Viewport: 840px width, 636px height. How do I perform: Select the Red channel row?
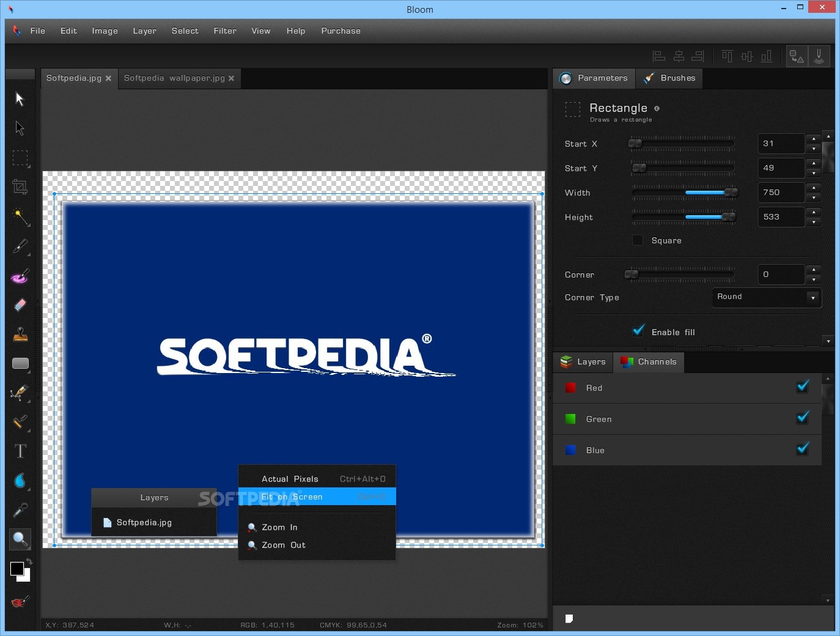point(687,388)
